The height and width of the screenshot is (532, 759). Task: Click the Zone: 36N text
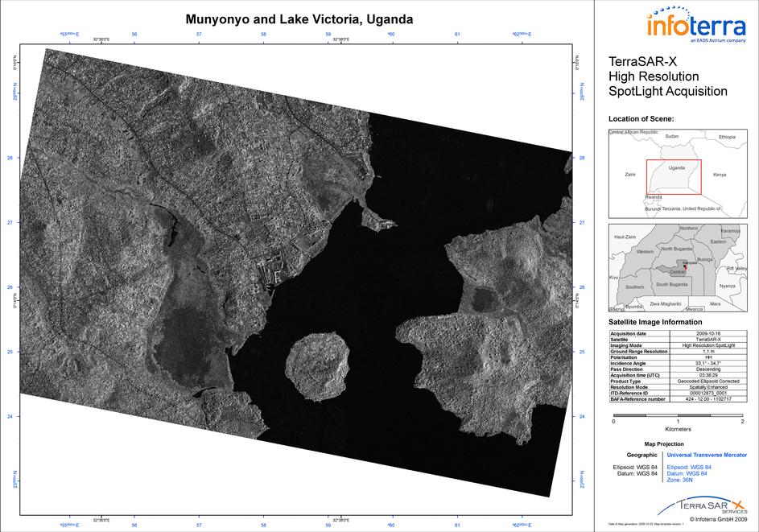pos(683,480)
